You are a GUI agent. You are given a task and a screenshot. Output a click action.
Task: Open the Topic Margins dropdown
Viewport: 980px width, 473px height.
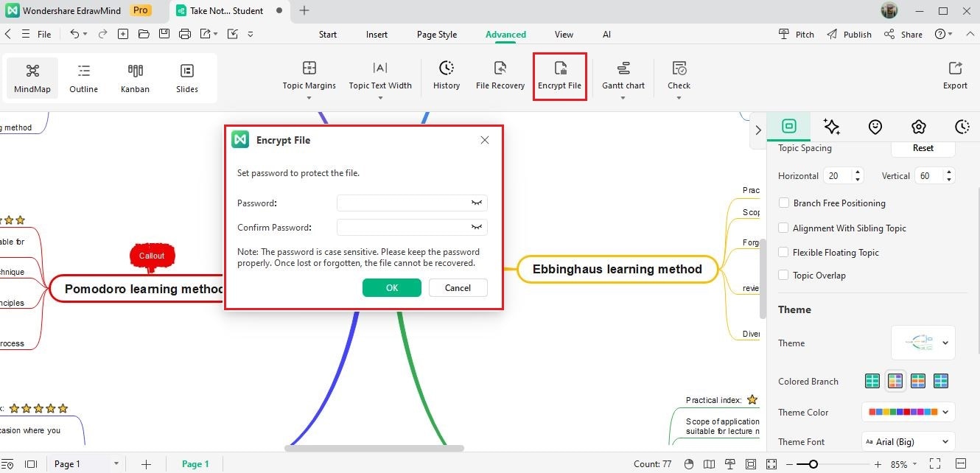(x=309, y=97)
